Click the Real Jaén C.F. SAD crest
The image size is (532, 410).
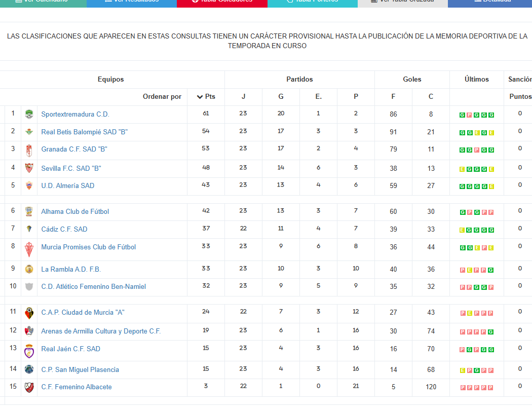[x=29, y=351]
